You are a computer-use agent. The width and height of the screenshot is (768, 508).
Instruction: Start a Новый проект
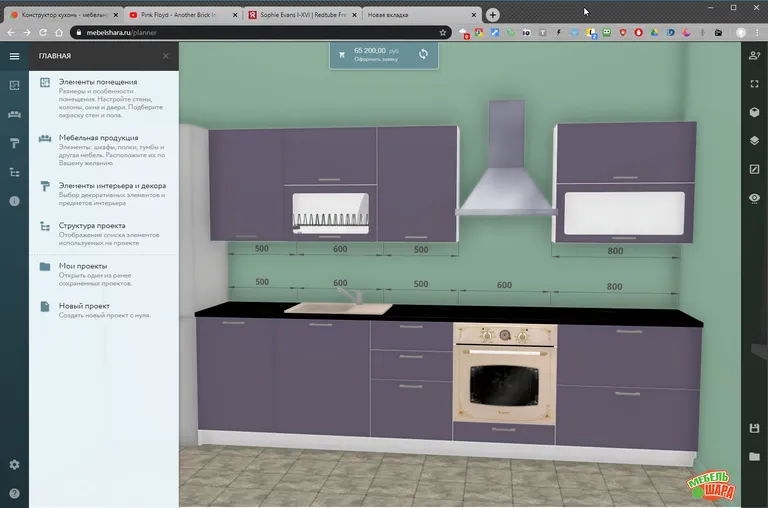tap(104, 310)
